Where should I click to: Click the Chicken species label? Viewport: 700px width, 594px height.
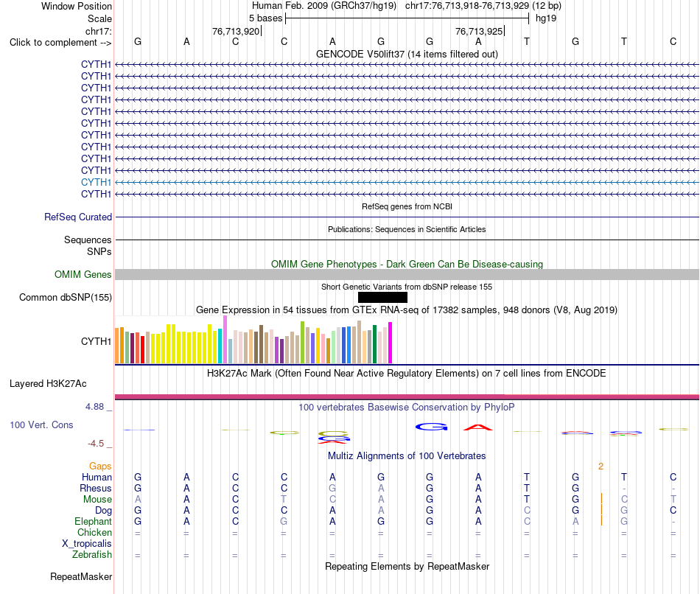(x=94, y=532)
